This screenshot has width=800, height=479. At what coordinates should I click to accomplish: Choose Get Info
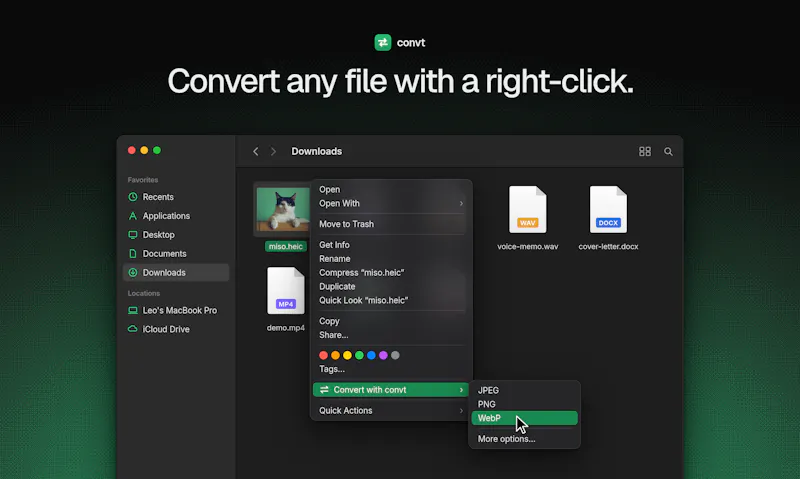click(334, 245)
